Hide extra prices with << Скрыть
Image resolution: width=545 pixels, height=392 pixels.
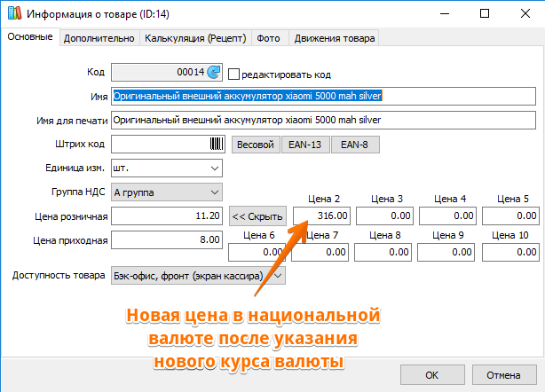point(257,216)
